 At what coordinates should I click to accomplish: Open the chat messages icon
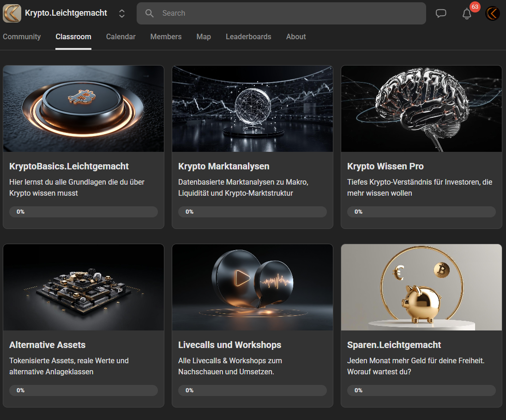(x=441, y=13)
